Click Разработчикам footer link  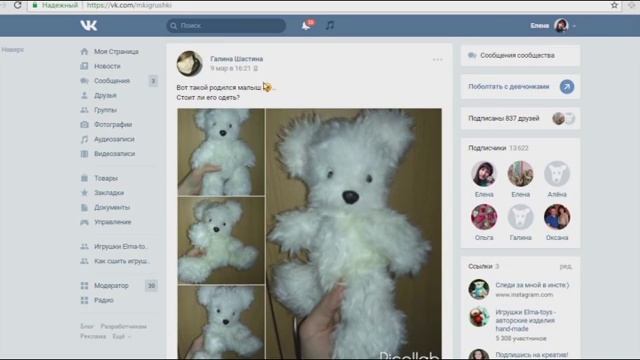click(123, 327)
